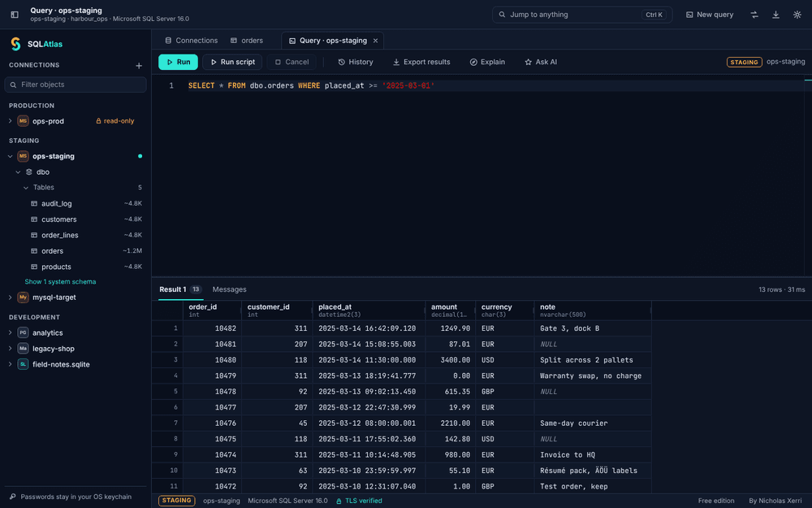Click the download icon in top bar
Screen dimensions: 812x508
click(775, 15)
